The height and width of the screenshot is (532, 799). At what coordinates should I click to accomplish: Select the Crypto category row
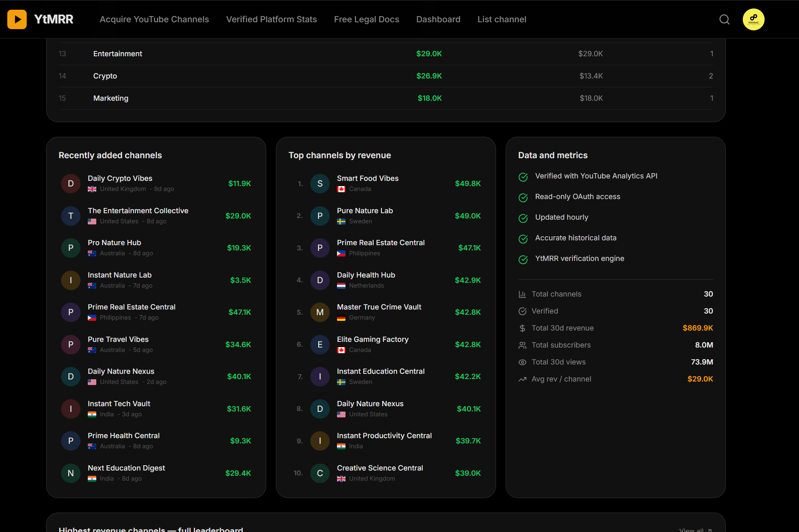[x=105, y=76]
